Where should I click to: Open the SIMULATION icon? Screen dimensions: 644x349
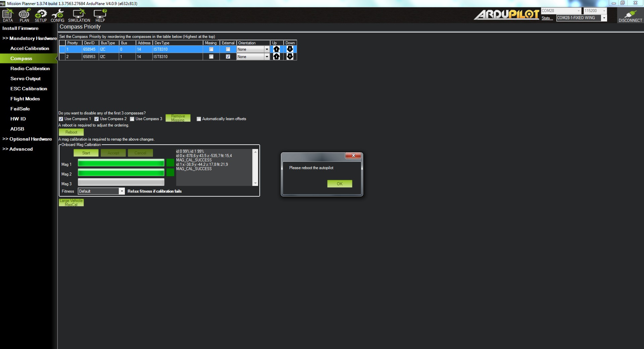[79, 15]
